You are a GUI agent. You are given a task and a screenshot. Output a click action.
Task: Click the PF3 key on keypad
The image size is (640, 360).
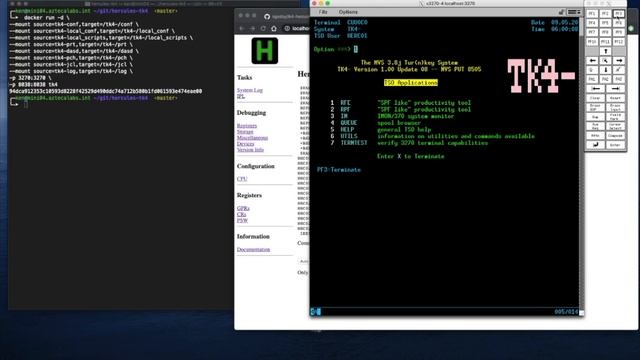tap(619, 14)
